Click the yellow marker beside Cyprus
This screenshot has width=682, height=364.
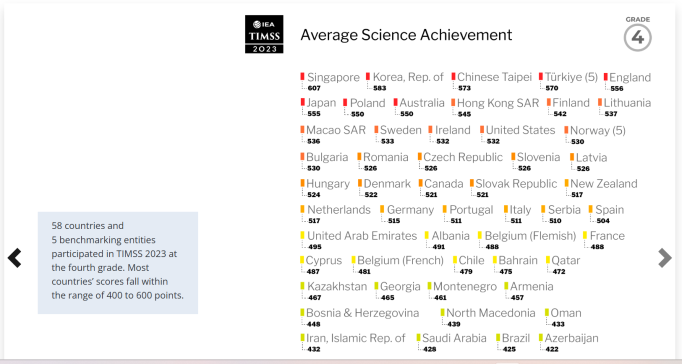tap(302, 260)
